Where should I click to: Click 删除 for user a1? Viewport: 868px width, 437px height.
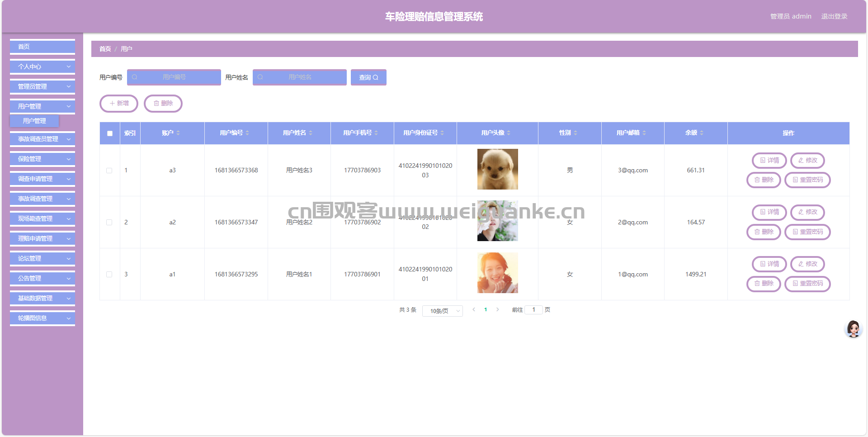coord(764,284)
